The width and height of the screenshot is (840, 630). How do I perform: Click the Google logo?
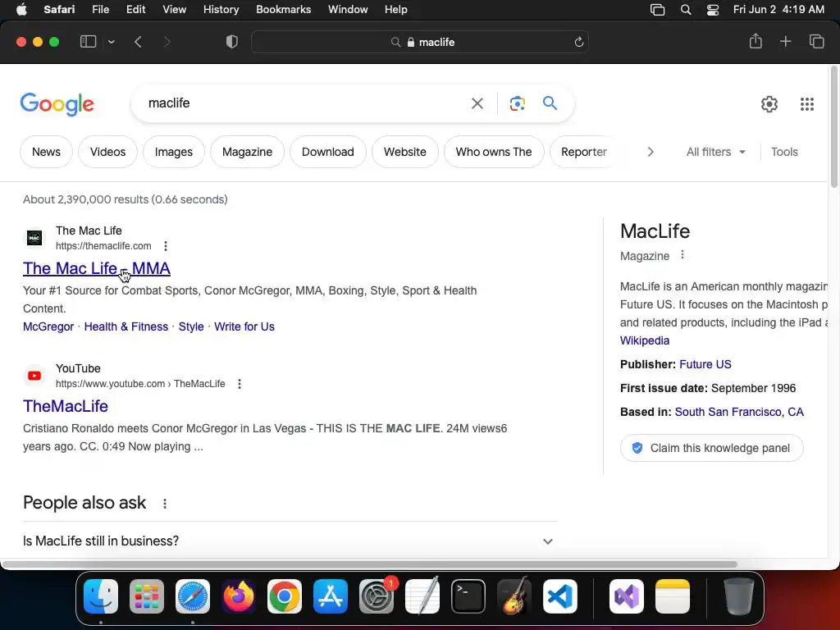coord(57,104)
